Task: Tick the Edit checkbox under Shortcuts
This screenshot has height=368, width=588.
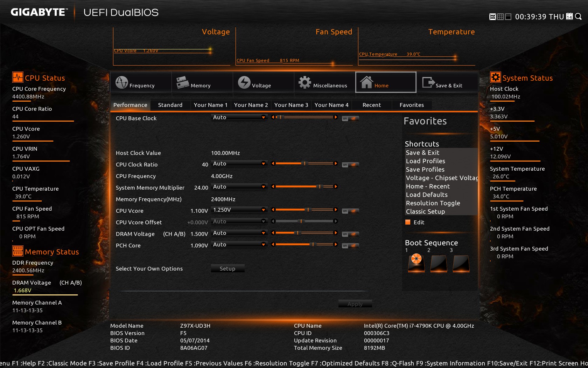Action: point(408,222)
